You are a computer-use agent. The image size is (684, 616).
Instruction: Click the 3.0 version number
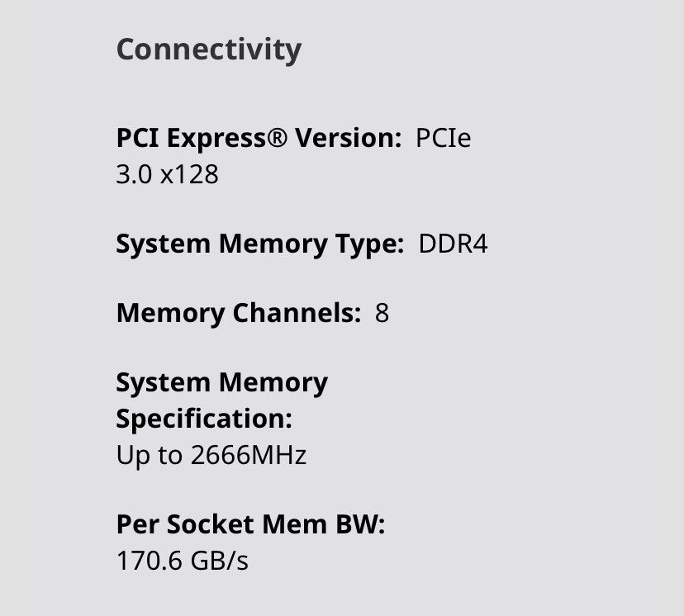[x=133, y=174]
